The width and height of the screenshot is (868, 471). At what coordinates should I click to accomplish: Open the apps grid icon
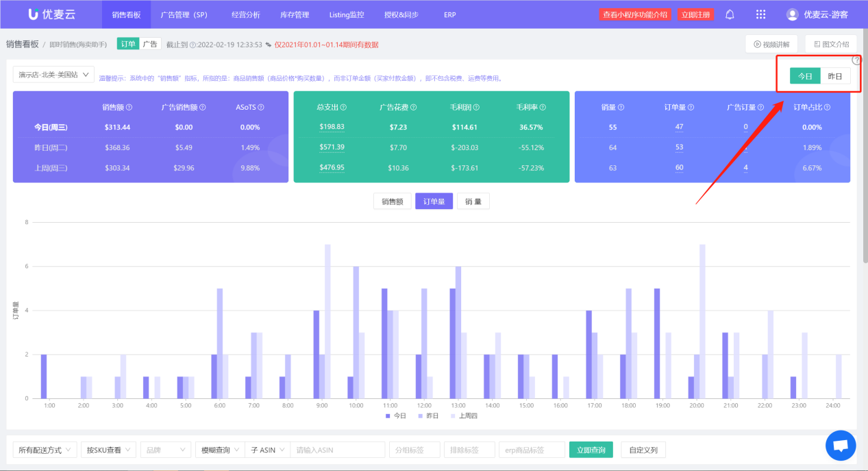coord(760,14)
